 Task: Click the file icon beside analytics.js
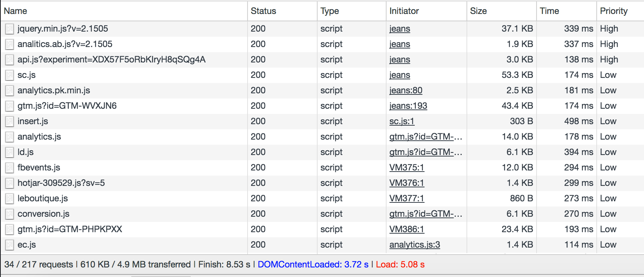[x=10, y=137]
